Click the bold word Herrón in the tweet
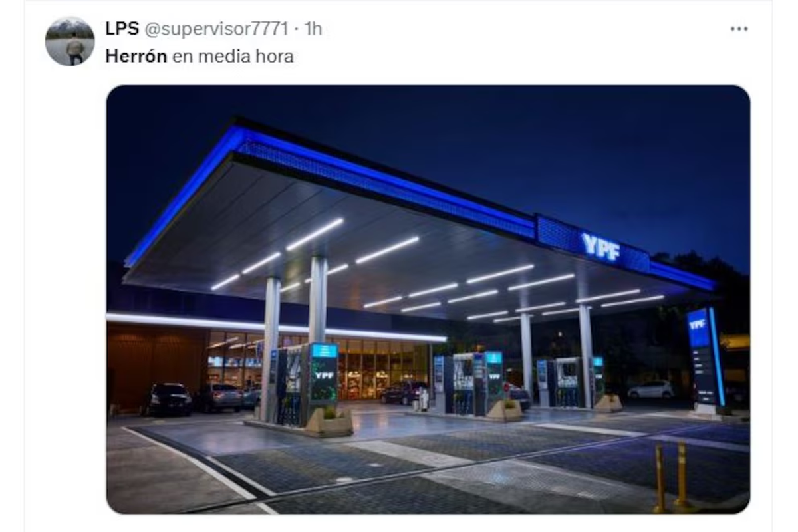Screen dimensions: 798x532 [136, 57]
